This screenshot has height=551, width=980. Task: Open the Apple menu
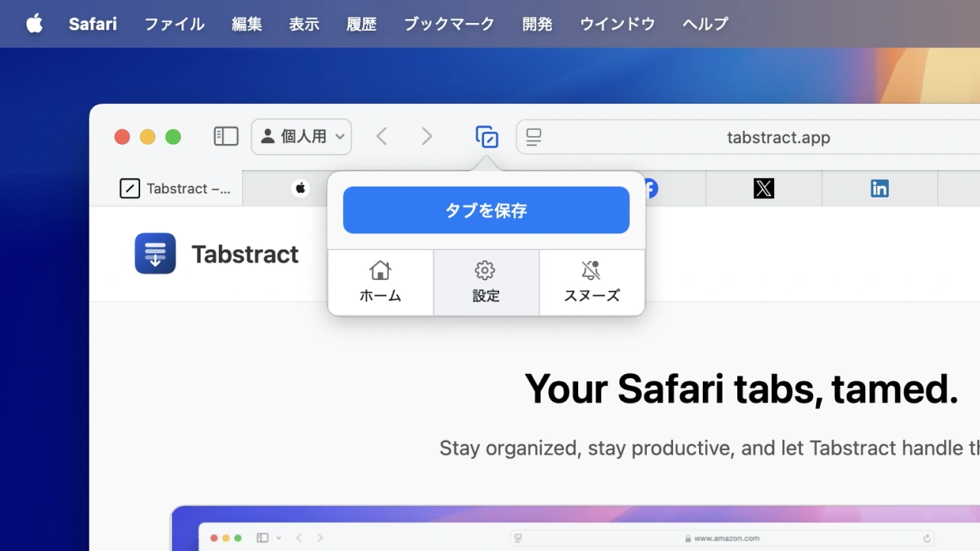tap(34, 24)
